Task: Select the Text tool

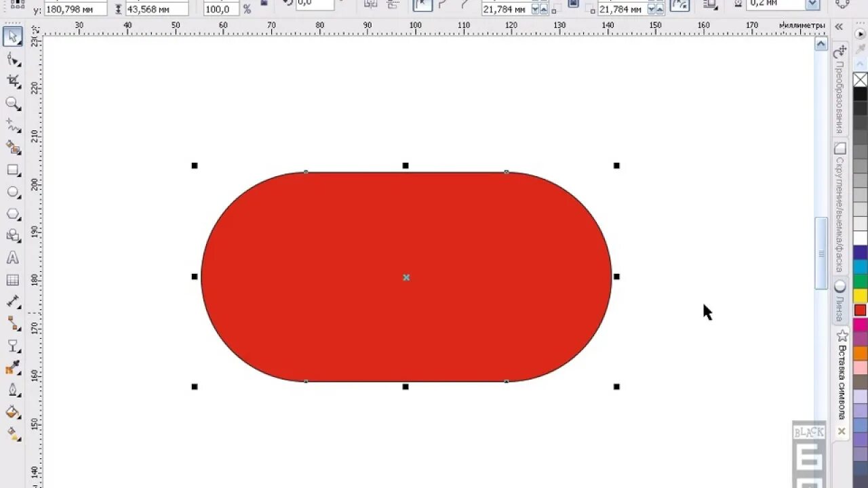Action: (13, 258)
